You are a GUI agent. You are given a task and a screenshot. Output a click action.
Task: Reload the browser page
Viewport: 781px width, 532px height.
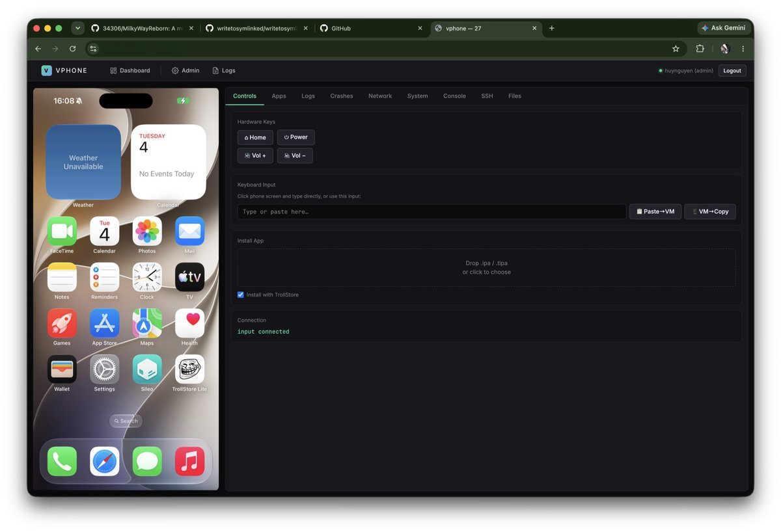point(72,49)
